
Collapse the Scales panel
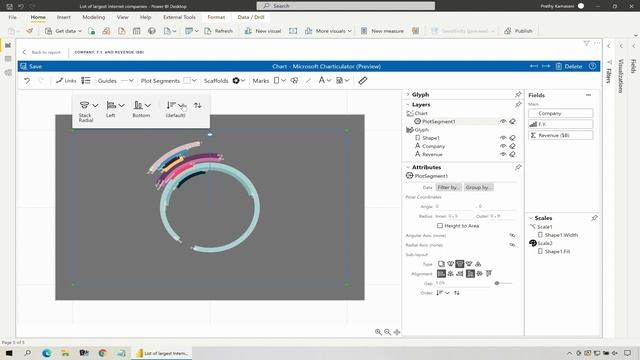[531, 218]
